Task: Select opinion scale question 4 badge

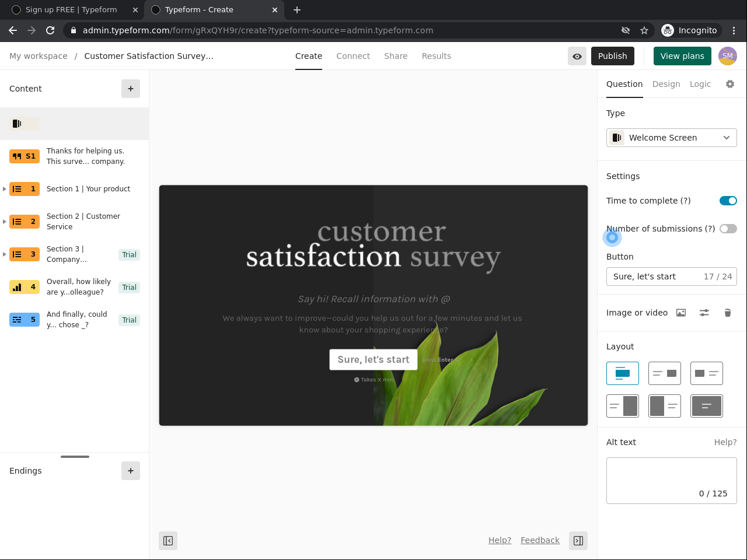Action: 25,287
